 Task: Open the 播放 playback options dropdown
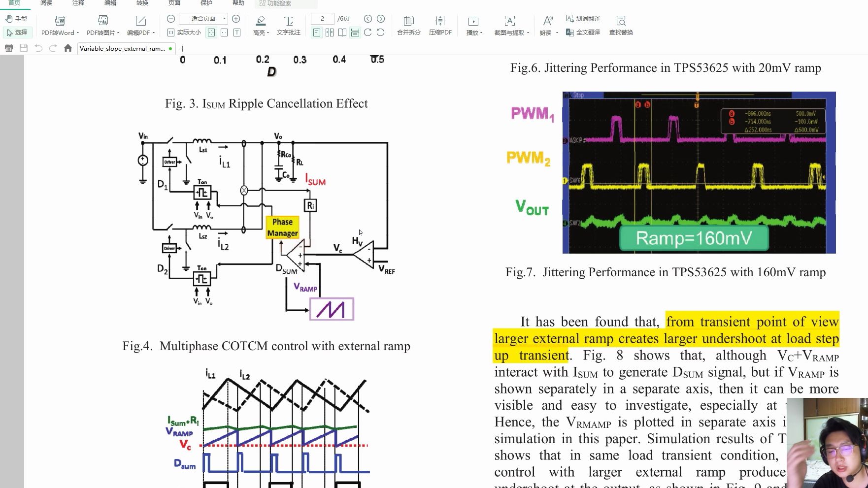pyautogui.click(x=481, y=33)
